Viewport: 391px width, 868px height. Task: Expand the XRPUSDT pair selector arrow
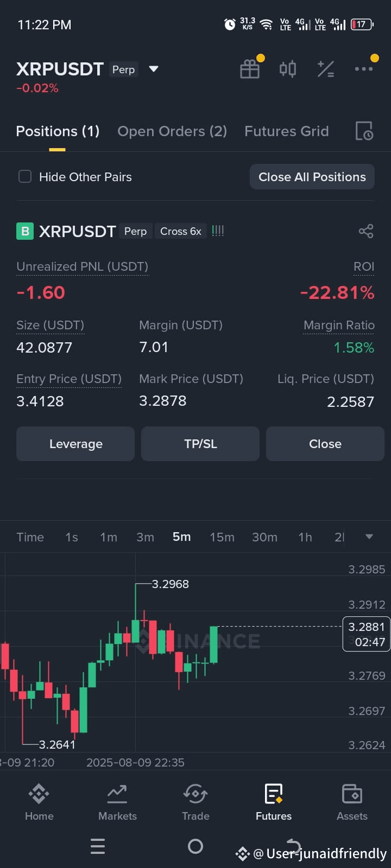coord(154,69)
